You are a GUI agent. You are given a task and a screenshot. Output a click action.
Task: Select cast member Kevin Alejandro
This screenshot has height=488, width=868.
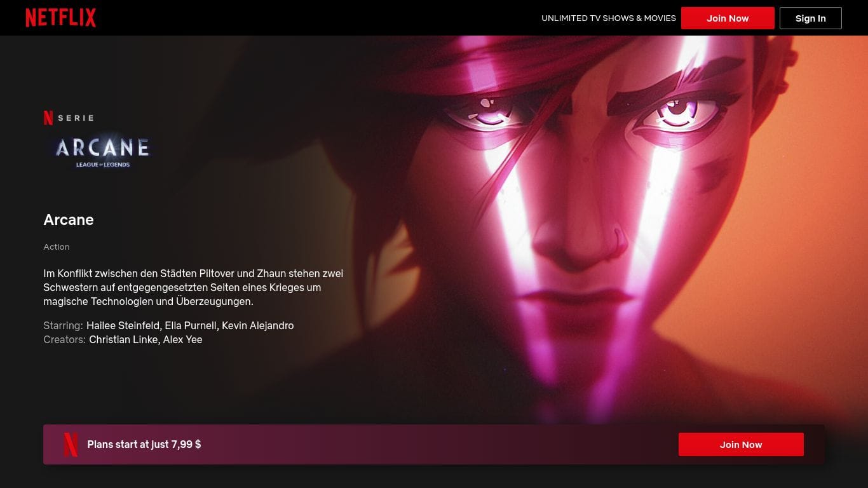point(257,325)
